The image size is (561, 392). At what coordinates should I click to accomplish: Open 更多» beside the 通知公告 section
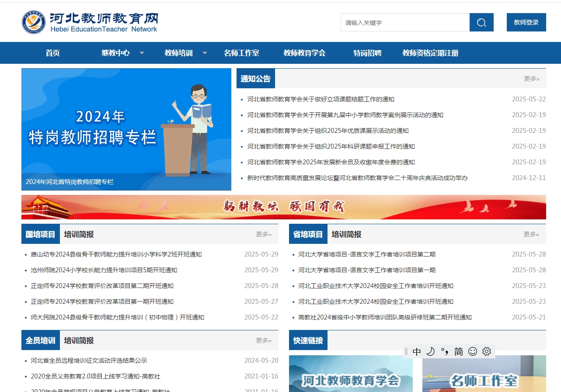[531, 79]
